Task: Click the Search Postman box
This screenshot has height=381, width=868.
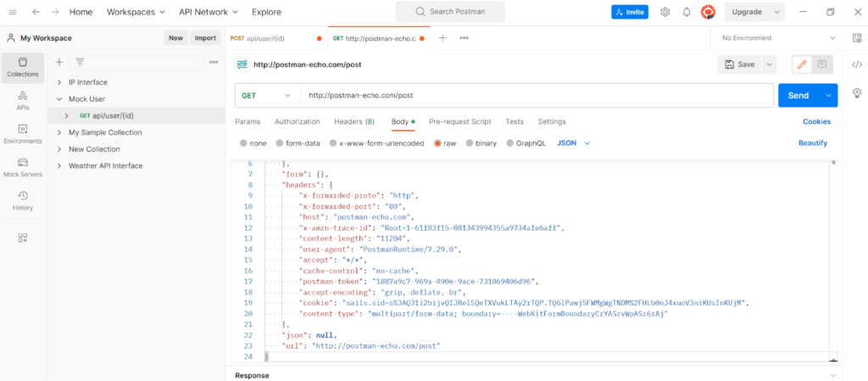Action: 450,12
